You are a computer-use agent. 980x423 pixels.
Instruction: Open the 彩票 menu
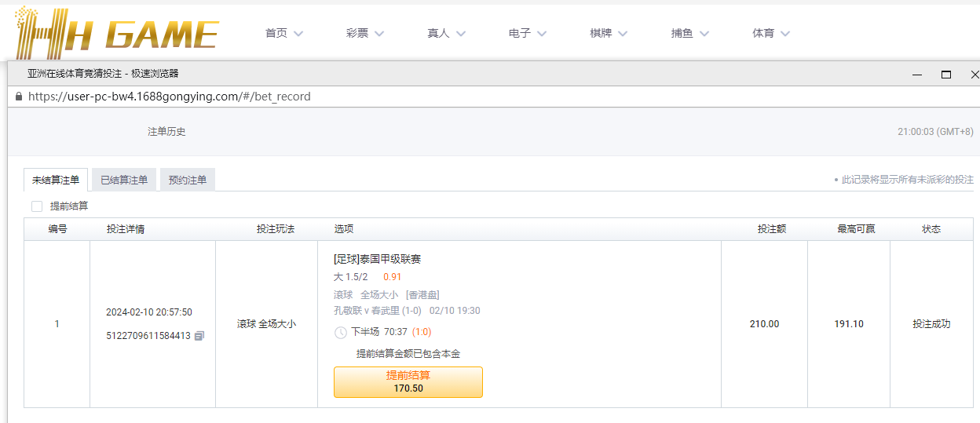(x=357, y=33)
